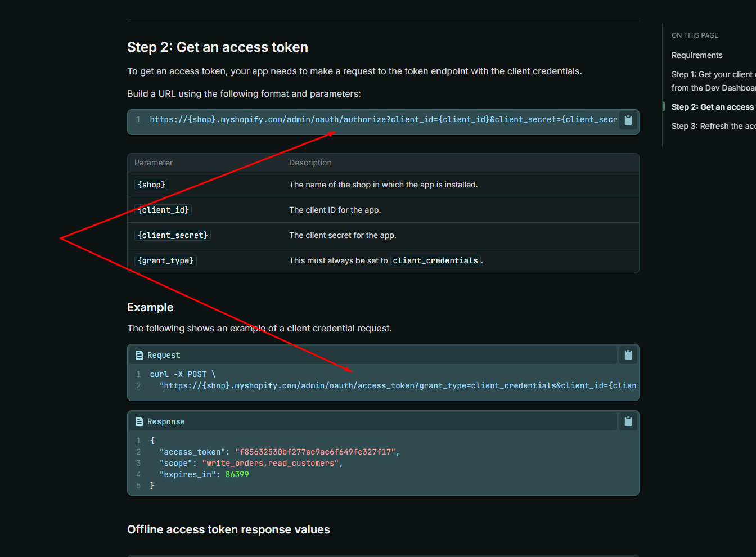Click the access_token value in Response
This screenshot has width=756, height=557.
(316, 452)
